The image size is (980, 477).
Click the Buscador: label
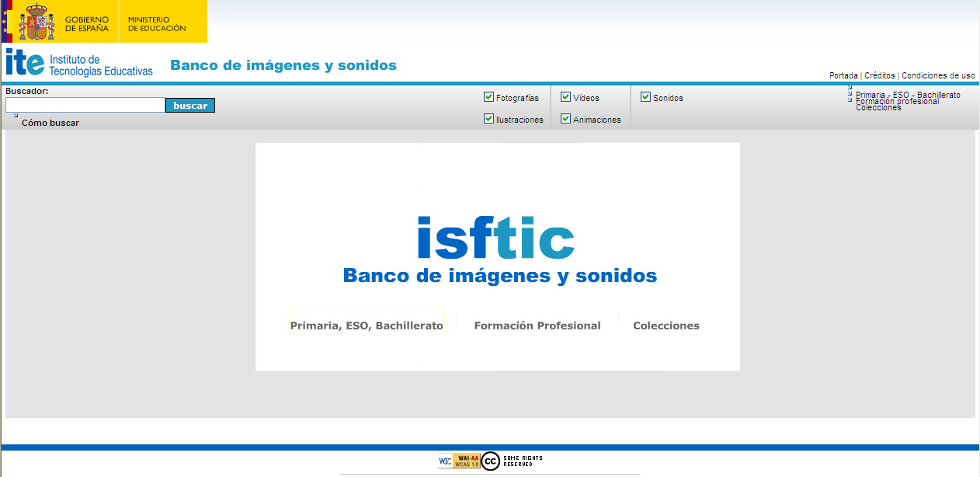(x=27, y=91)
